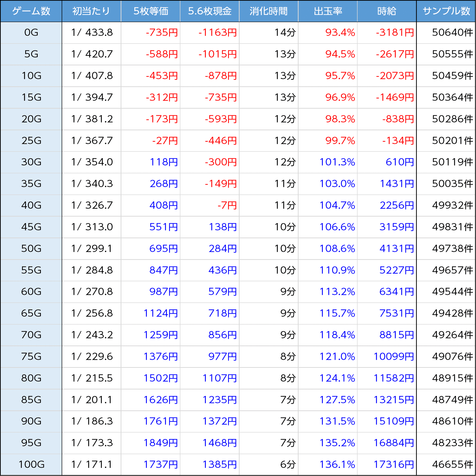Click the サンプル数 column header
This screenshot has width=476, height=476.
pos(446,11)
